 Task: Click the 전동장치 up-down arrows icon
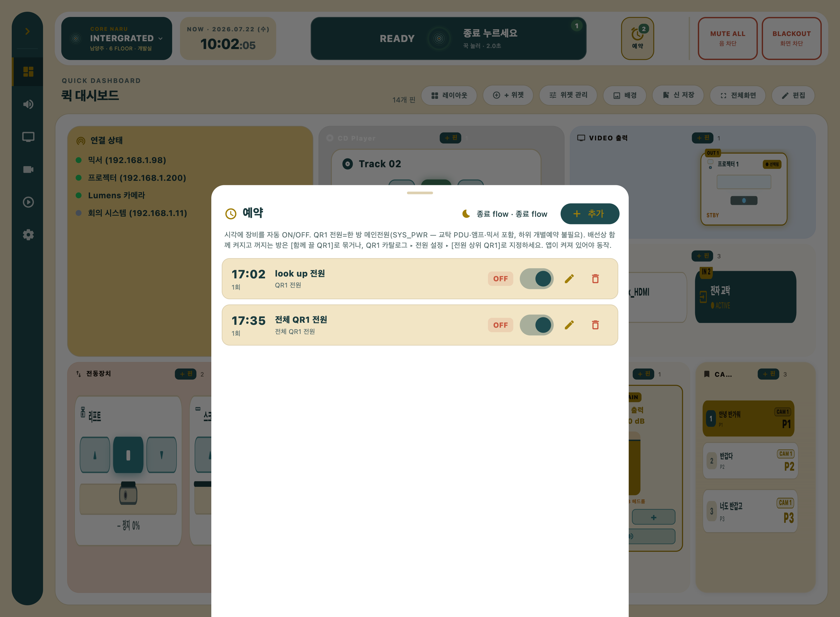tap(79, 374)
